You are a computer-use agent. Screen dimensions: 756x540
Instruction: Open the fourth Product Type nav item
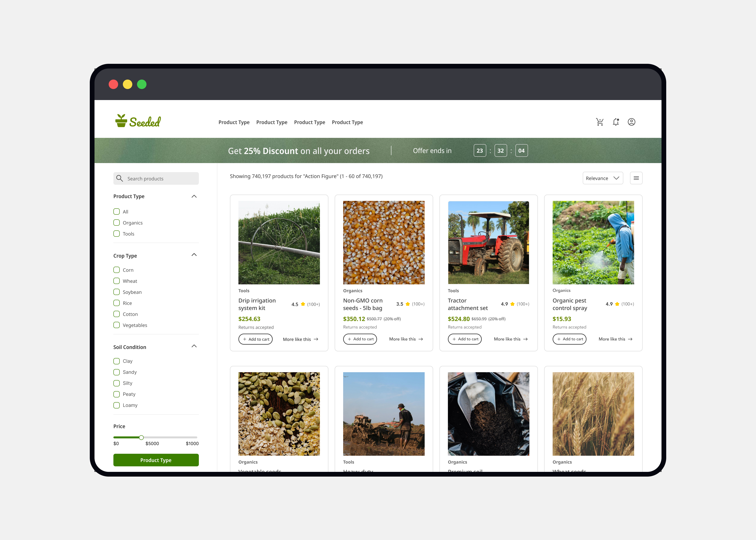[x=347, y=122]
